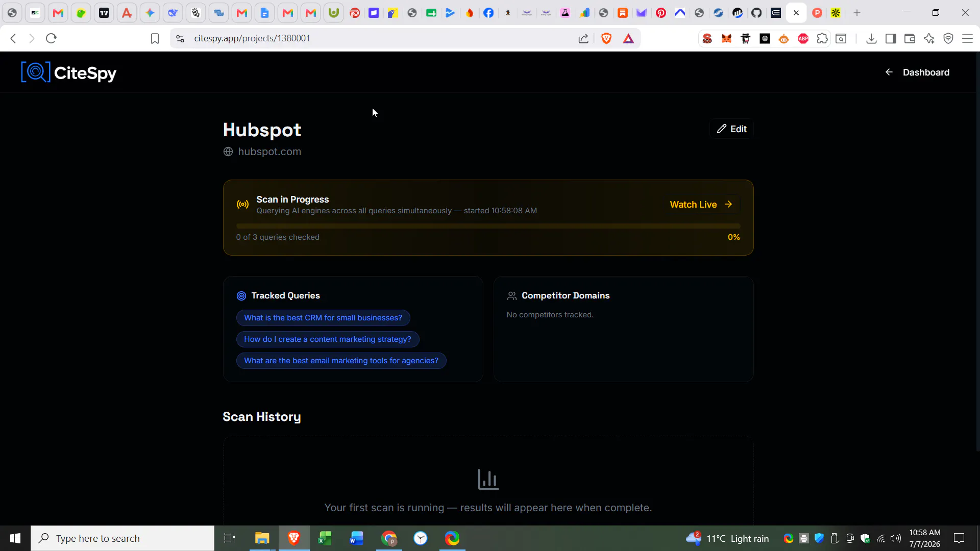Click the hubspot.com domain text
980x551 pixels.
point(269,152)
